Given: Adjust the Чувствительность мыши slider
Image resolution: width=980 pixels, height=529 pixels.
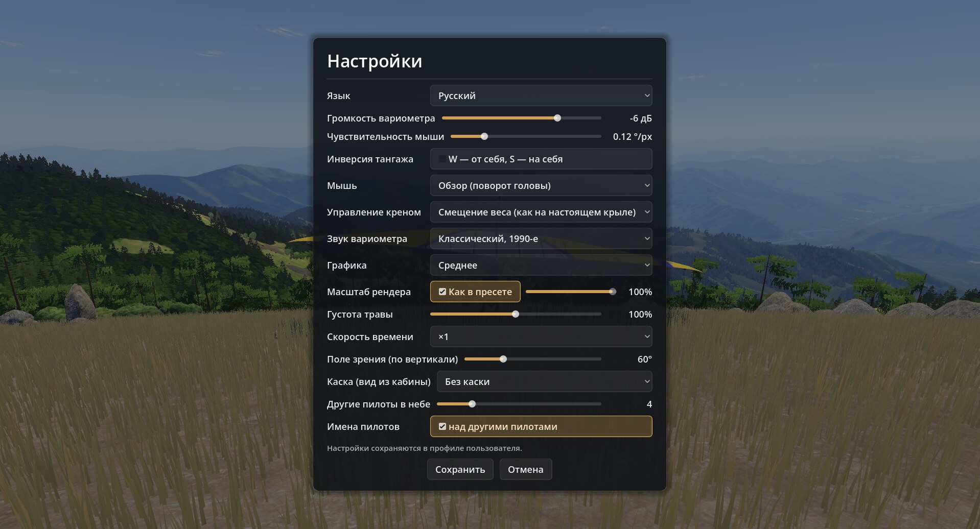Looking at the screenshot, I should pos(526,136).
